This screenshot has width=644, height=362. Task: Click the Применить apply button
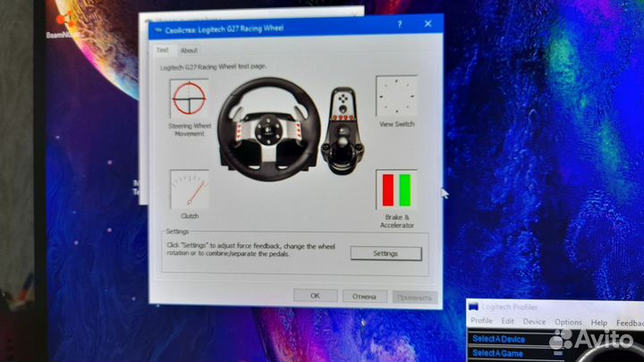pyautogui.click(x=414, y=297)
